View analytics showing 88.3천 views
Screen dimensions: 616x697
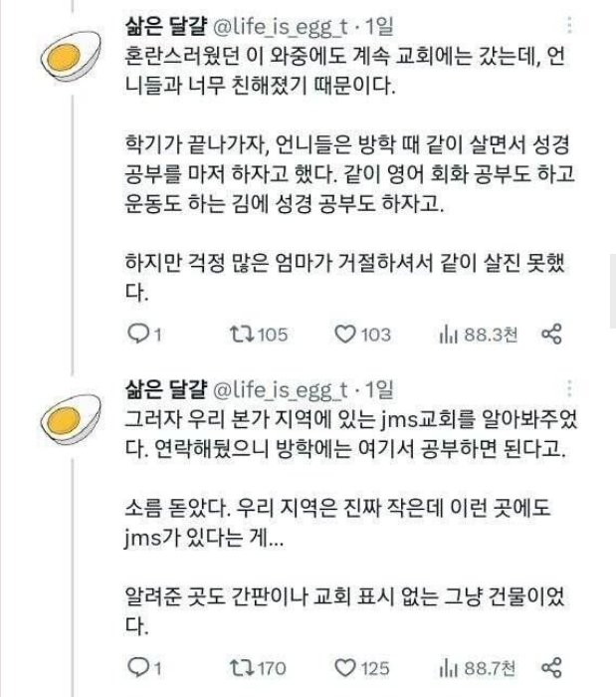click(x=479, y=335)
